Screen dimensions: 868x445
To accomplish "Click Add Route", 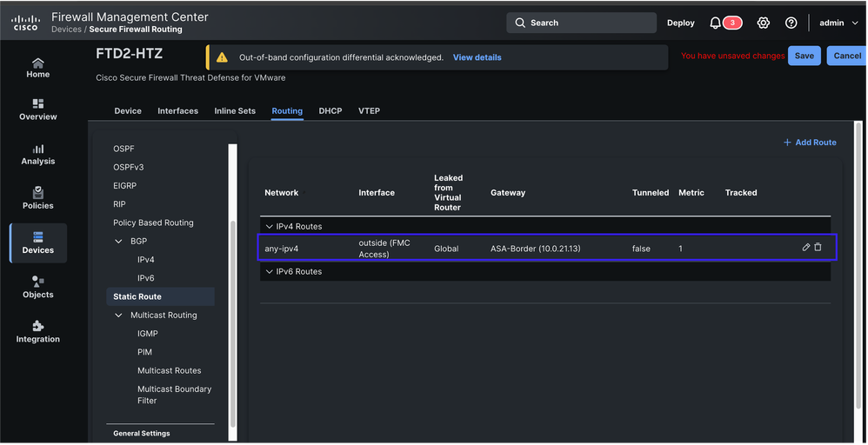I will click(x=810, y=143).
